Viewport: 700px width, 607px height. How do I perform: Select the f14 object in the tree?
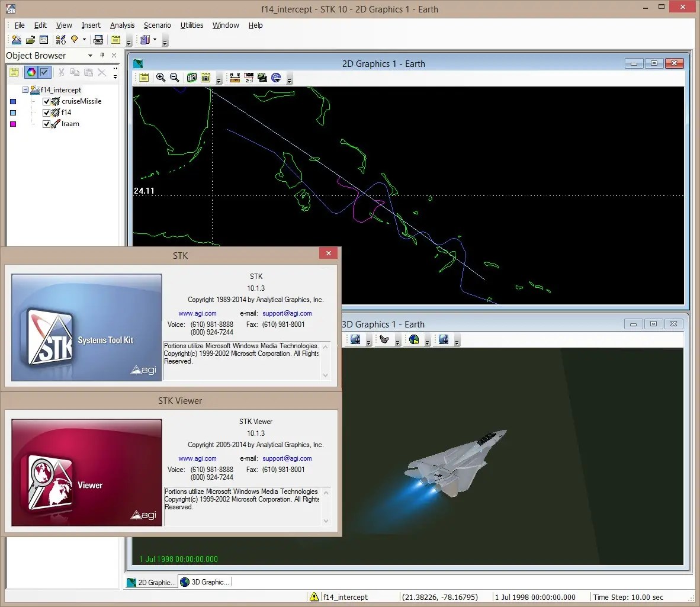(66, 113)
